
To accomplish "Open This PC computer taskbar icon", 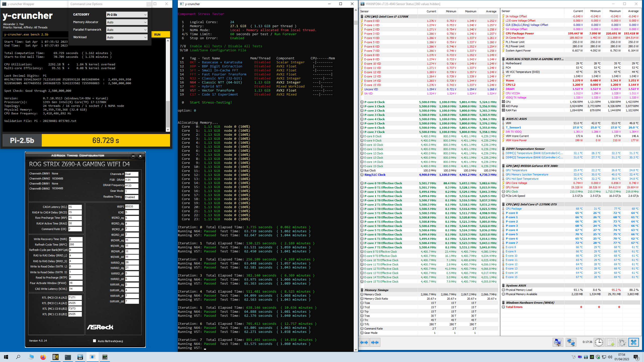I will point(31,357).
